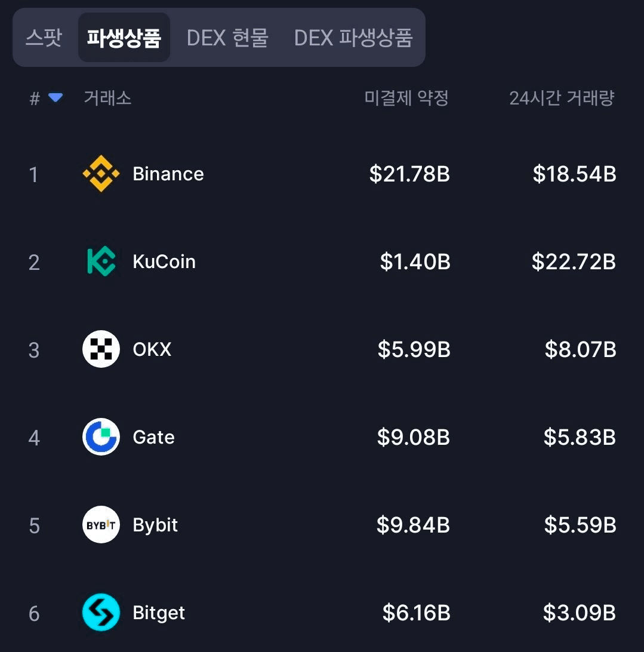The image size is (644, 652).
Task: Switch to the 스팟 tab
Action: coord(44,38)
